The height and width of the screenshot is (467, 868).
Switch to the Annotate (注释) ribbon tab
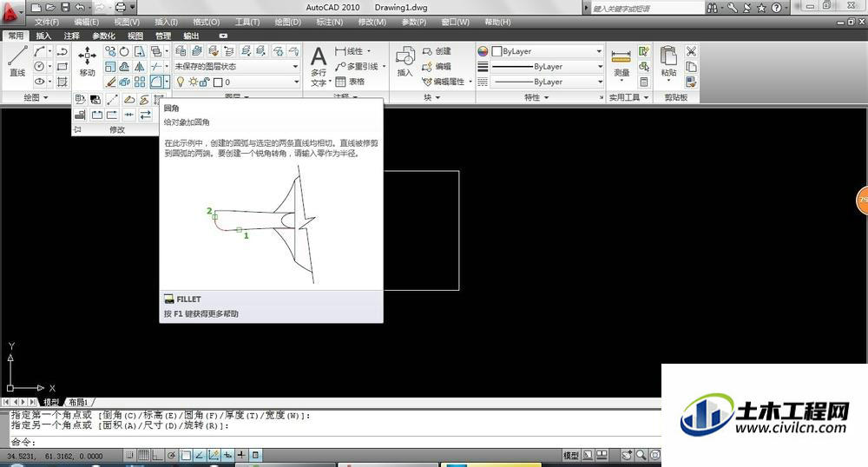pos(71,36)
